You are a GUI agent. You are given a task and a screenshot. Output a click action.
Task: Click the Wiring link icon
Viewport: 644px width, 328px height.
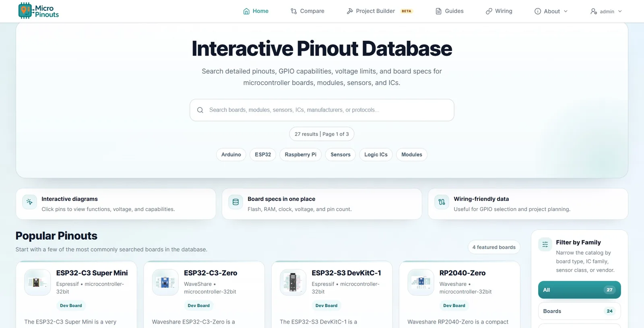(x=489, y=11)
